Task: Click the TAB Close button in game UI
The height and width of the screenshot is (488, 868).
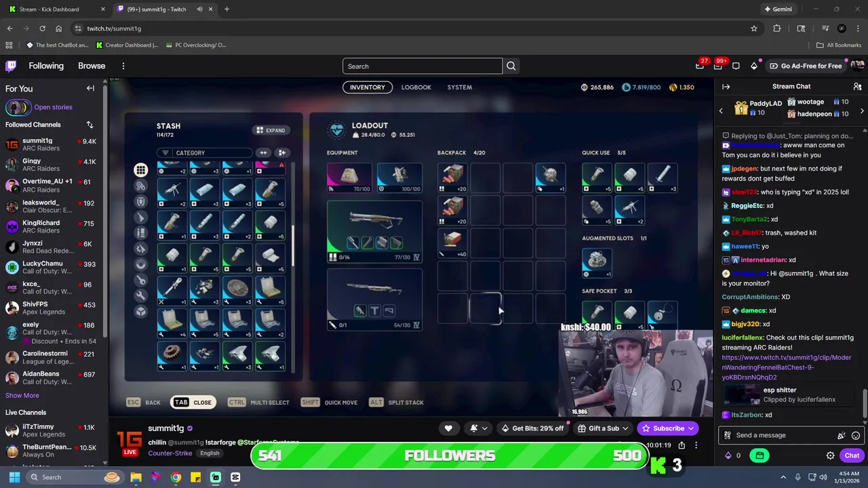Action: (194, 403)
